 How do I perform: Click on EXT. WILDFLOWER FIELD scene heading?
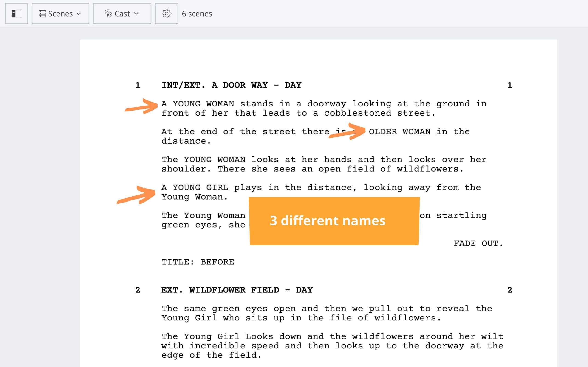(x=241, y=290)
